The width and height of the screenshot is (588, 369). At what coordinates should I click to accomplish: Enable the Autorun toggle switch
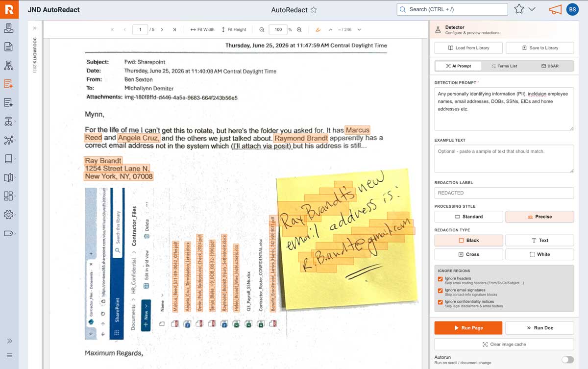click(567, 360)
